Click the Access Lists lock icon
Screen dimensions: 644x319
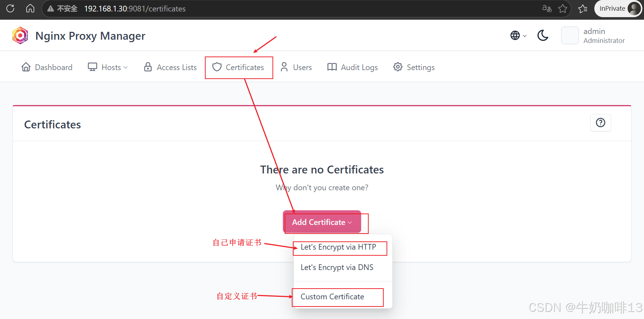coord(148,67)
